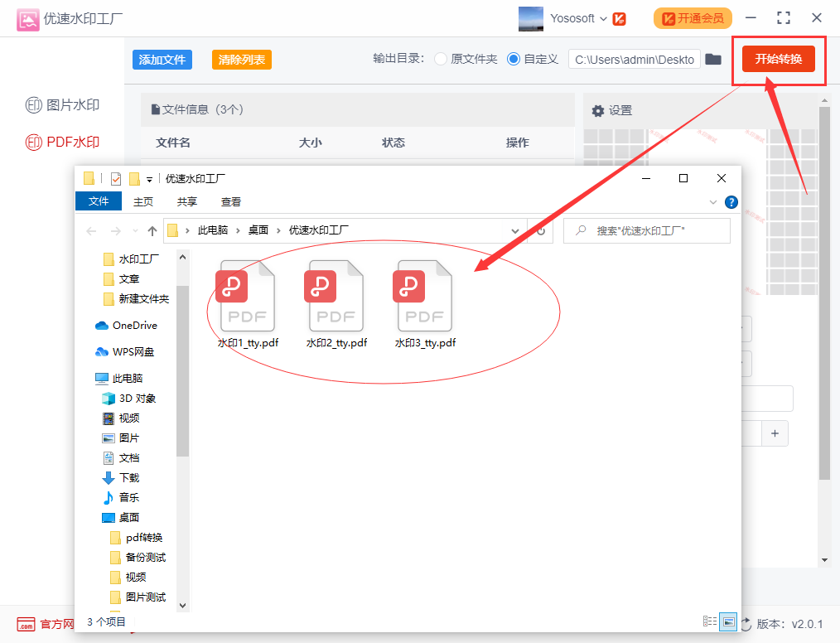Expand path chevron after 此电脑
This screenshot has height=643, width=840.
click(x=238, y=230)
